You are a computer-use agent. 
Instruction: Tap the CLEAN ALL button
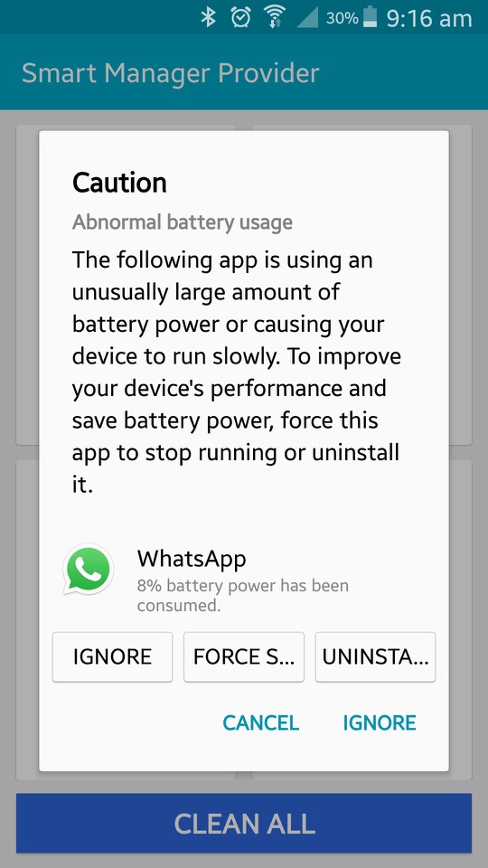(x=244, y=823)
